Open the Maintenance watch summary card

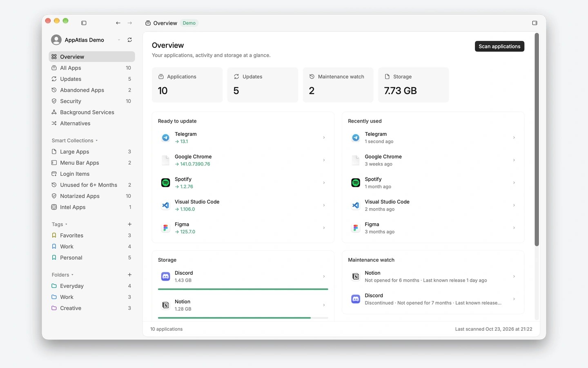[338, 85]
